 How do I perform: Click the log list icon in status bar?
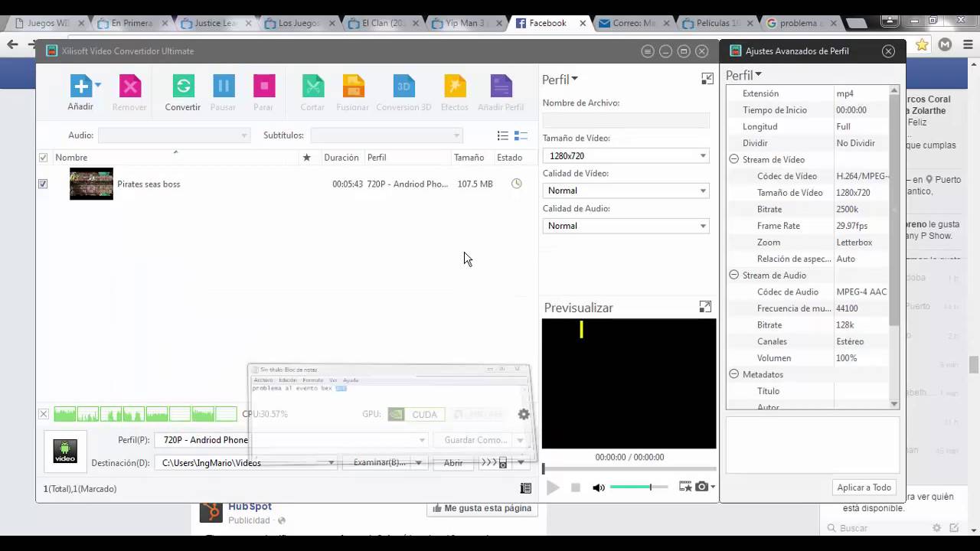pyautogui.click(x=526, y=488)
